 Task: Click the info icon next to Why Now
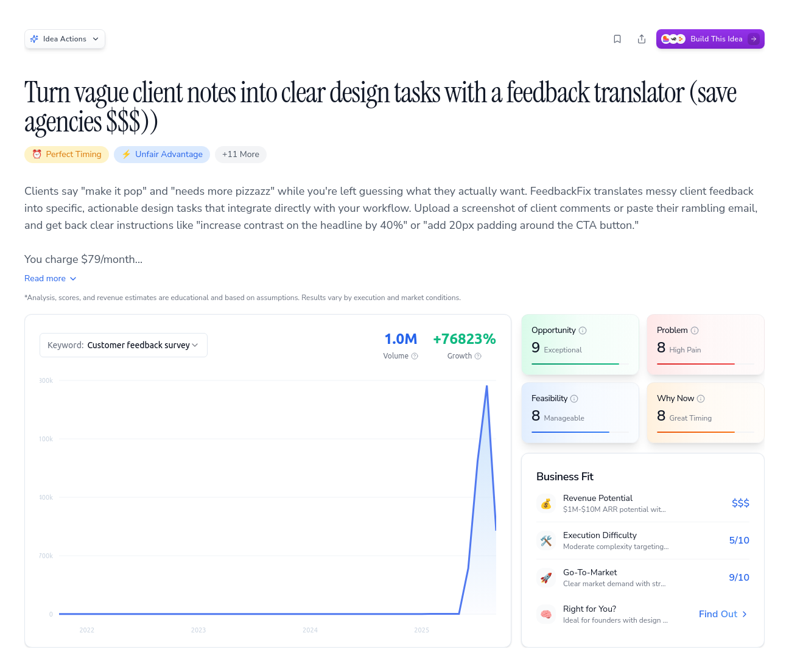702,398
